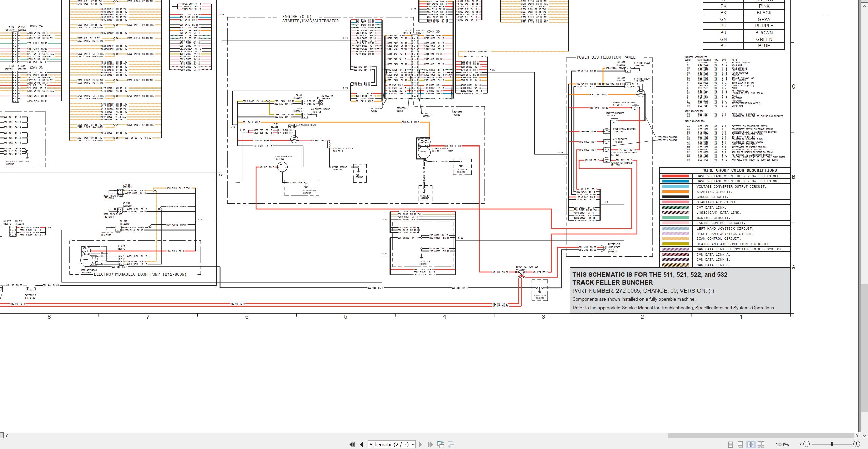868x449 pixels.
Task: Click the TRACK FELLER BUNCHER title text
Action: (612, 282)
